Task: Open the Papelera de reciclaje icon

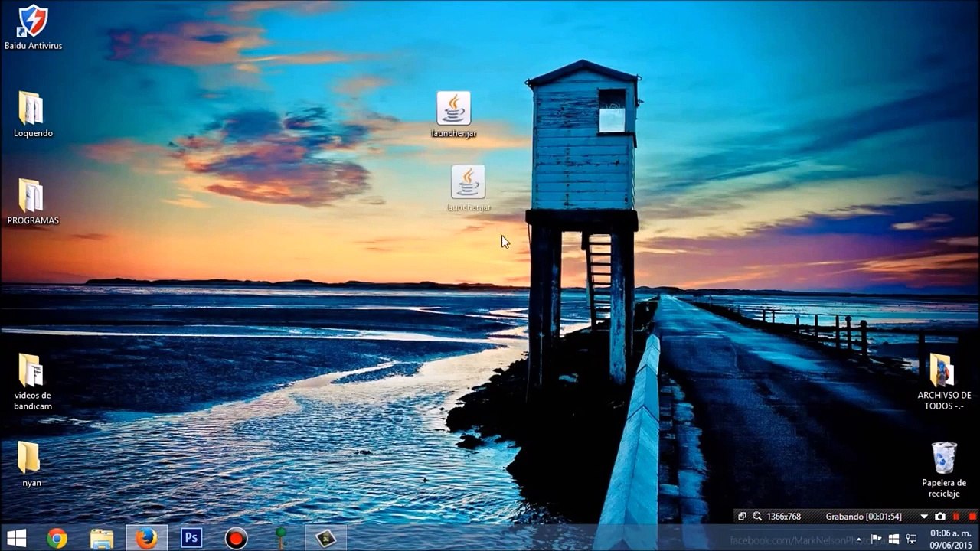Action: 944,458
